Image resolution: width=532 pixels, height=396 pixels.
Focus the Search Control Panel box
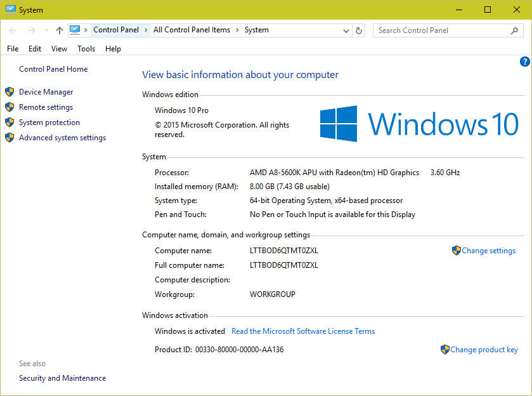tap(448, 30)
